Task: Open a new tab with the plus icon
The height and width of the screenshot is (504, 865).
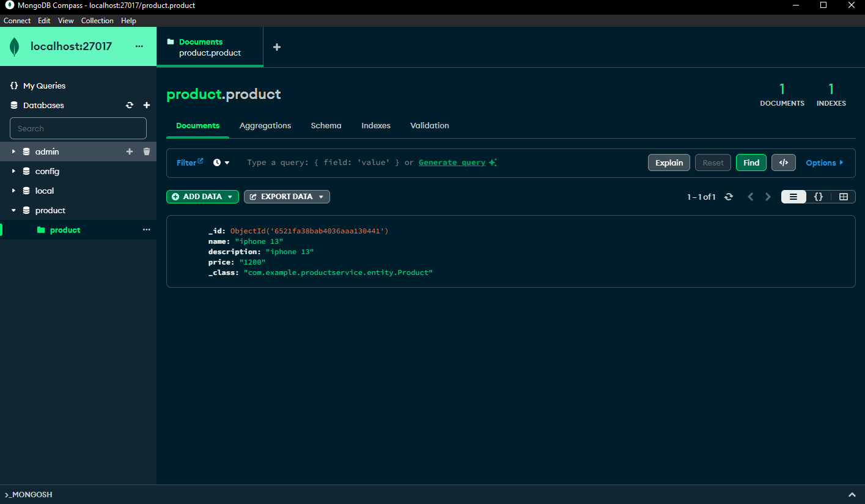Action: click(x=277, y=47)
